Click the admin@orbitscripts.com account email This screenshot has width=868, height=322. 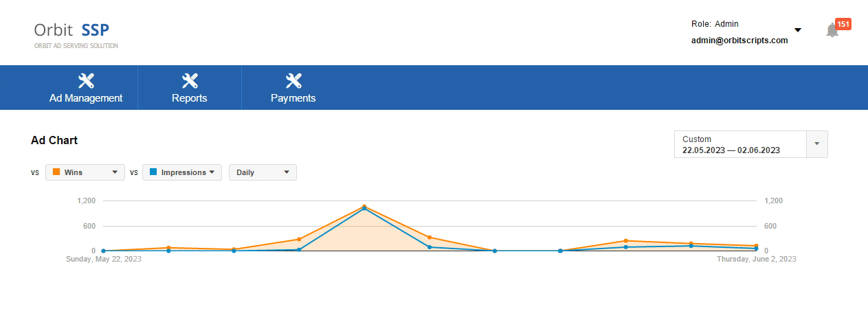739,41
